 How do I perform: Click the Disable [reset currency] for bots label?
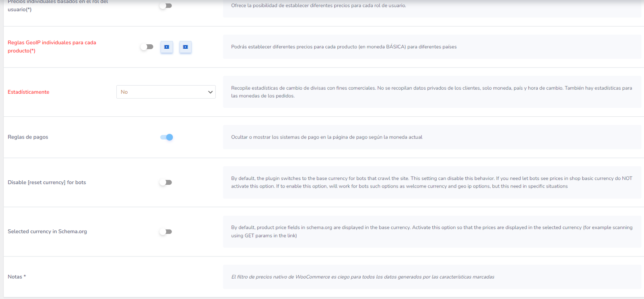[47, 183]
